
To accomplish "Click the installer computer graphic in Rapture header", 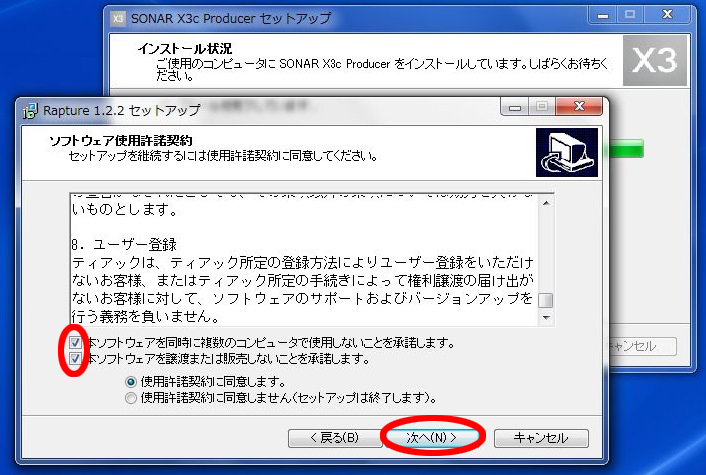I will tap(567, 153).
